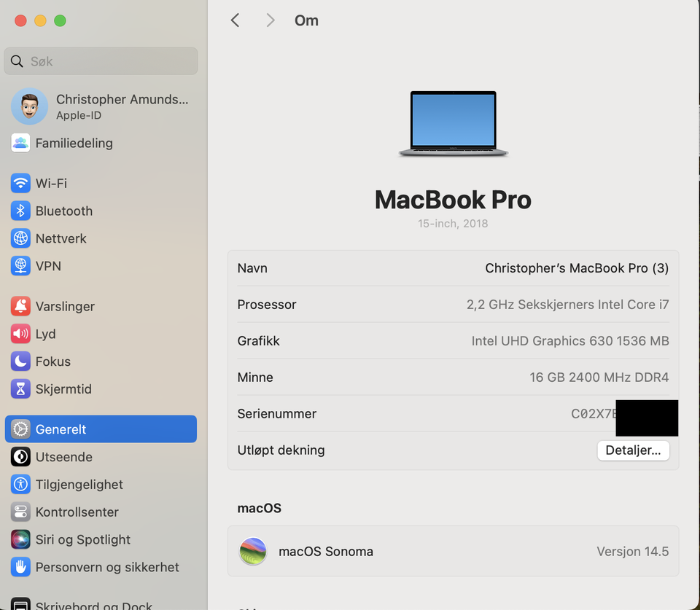Click the search magnifier icon
The height and width of the screenshot is (610, 700).
17,61
